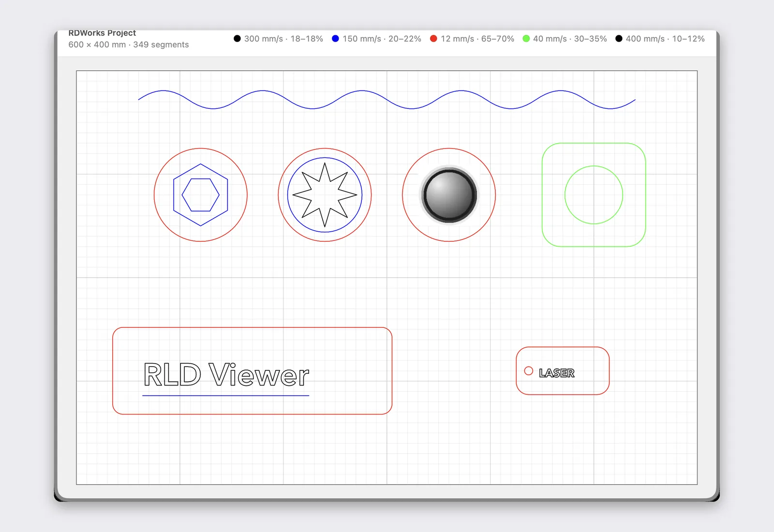The image size is (774, 532).
Task: Click the inner blue hexagon shape
Action: [201, 195]
